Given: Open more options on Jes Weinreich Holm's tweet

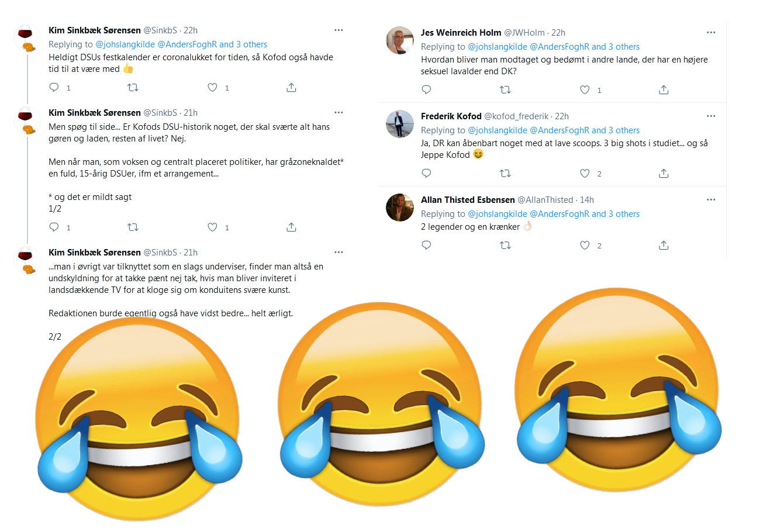Looking at the screenshot, I should 711,33.
